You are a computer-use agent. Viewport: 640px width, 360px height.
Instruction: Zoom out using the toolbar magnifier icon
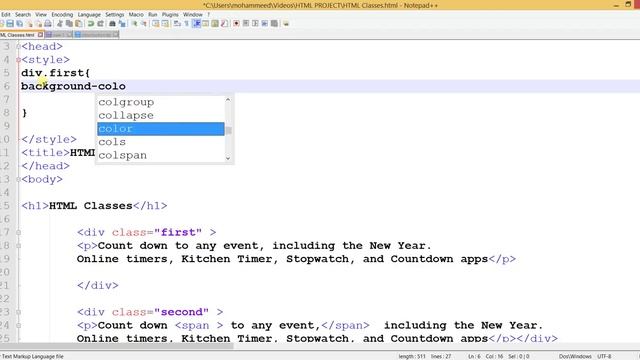pyautogui.click(x=144, y=24)
